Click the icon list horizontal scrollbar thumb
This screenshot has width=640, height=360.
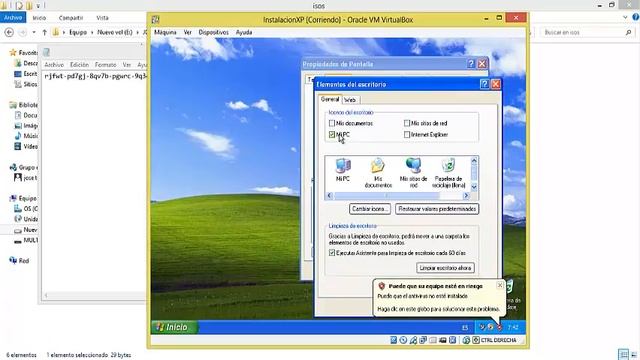[x=387, y=196]
